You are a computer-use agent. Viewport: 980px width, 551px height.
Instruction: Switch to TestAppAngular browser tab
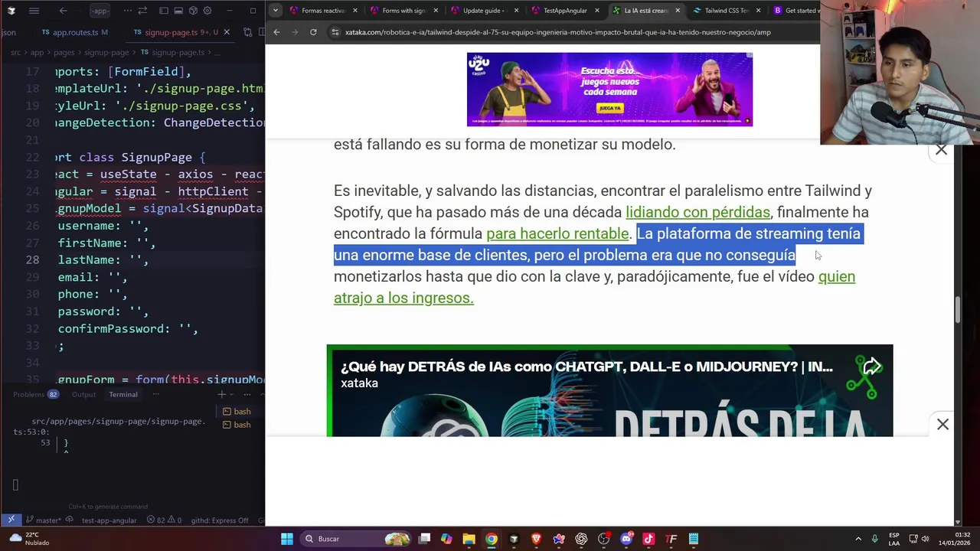tap(564, 11)
